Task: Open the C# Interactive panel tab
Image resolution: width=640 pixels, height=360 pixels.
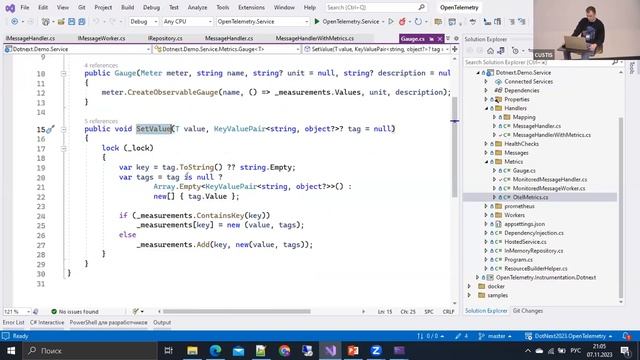Action: point(47,322)
